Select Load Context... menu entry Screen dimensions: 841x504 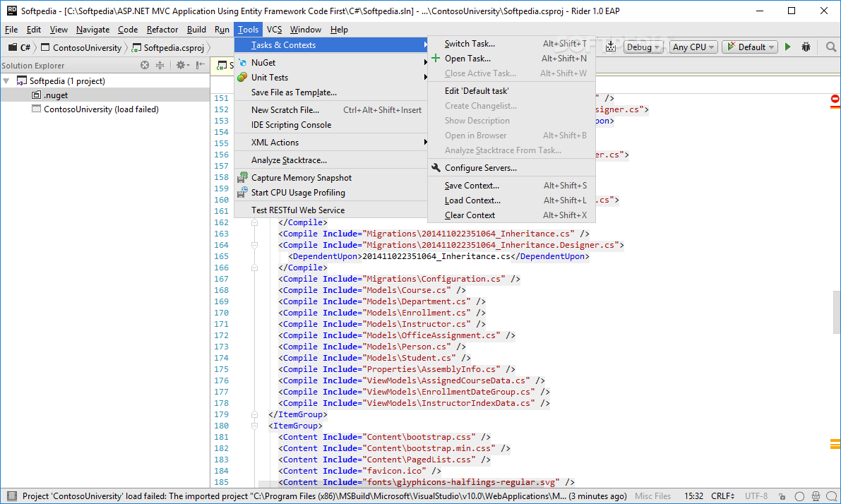pyautogui.click(x=512, y=200)
